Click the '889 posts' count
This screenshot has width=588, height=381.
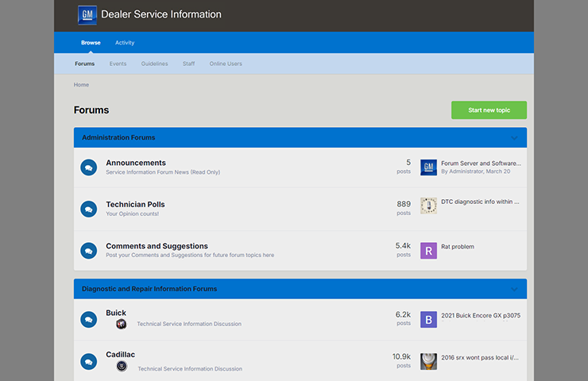click(x=404, y=208)
